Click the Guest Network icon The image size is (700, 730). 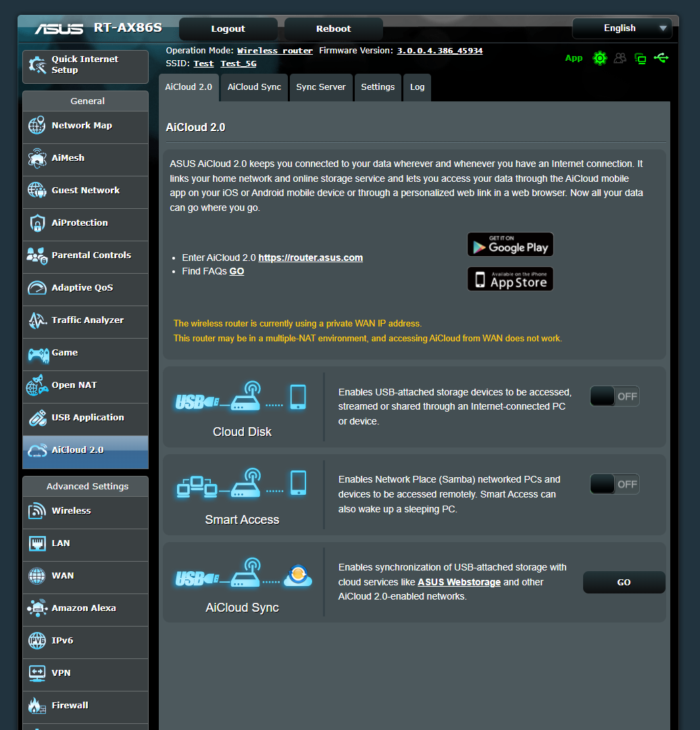[x=36, y=191]
